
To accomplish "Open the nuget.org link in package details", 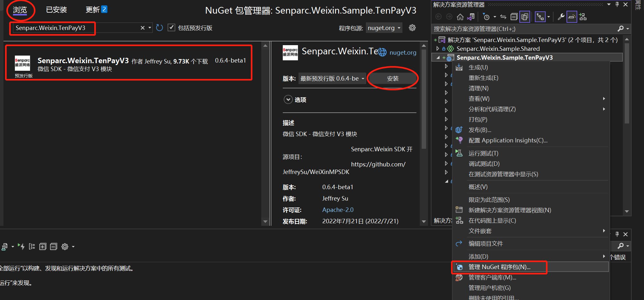I will coord(403,52).
